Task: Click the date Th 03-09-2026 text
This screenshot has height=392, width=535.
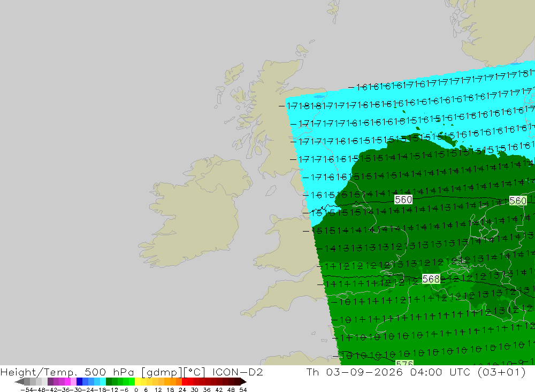Action: coord(355,372)
